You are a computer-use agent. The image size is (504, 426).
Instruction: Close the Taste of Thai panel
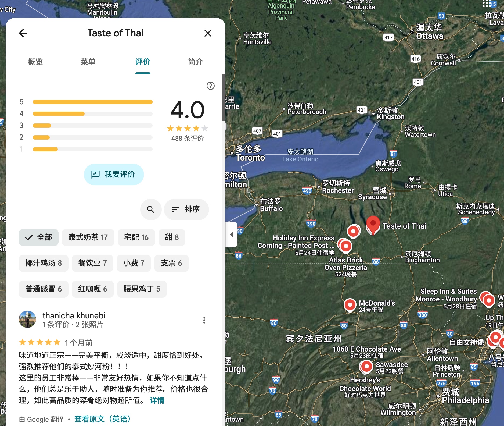tap(208, 33)
